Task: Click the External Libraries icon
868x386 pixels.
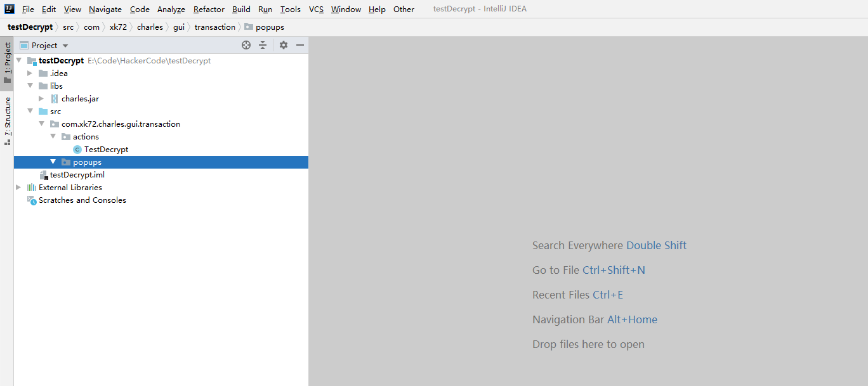Action: [32, 188]
